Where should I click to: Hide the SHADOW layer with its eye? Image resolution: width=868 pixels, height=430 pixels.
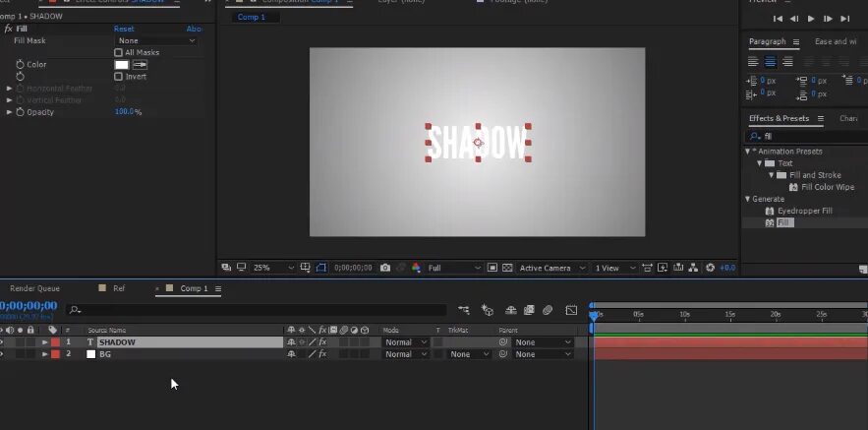[x=2, y=342]
